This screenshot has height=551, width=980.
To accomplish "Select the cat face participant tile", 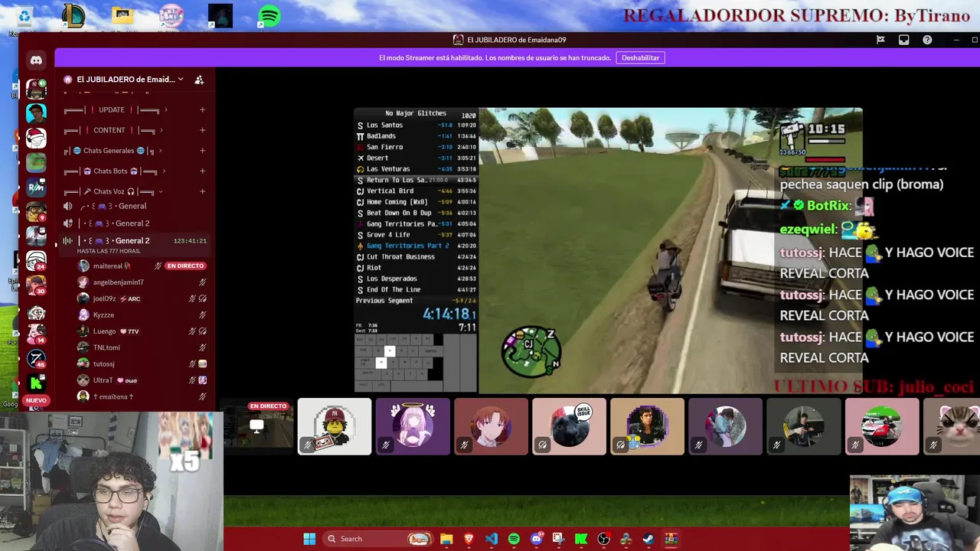I will 952,426.
